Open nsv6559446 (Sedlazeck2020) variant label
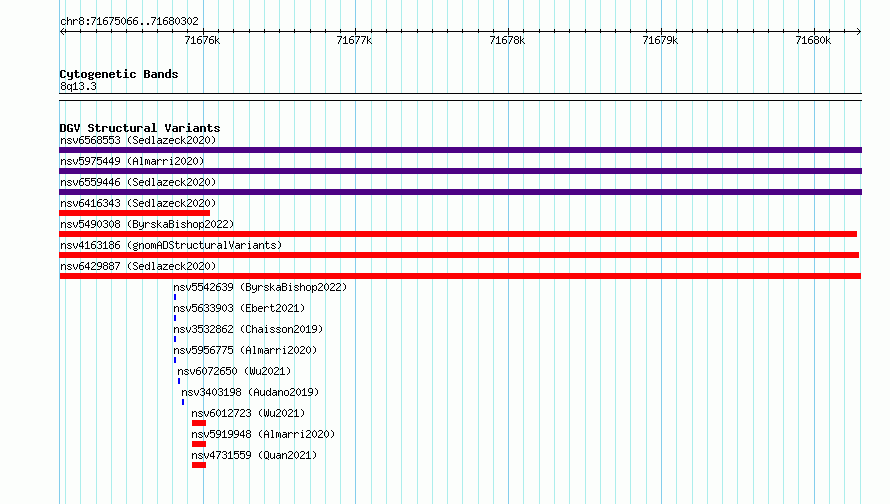 [x=138, y=182]
